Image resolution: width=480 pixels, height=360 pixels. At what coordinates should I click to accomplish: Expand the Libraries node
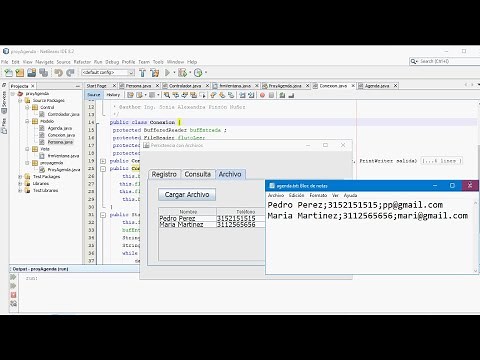click(x=20, y=184)
